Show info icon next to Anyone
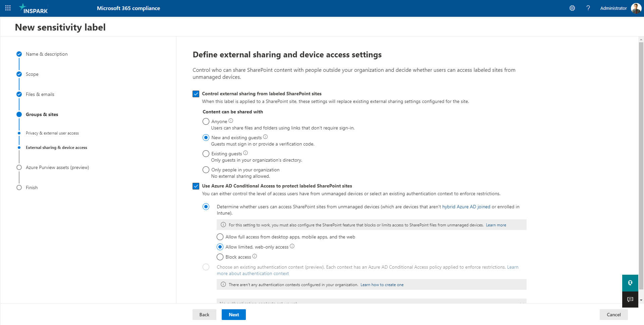644x325 pixels. pyautogui.click(x=231, y=121)
